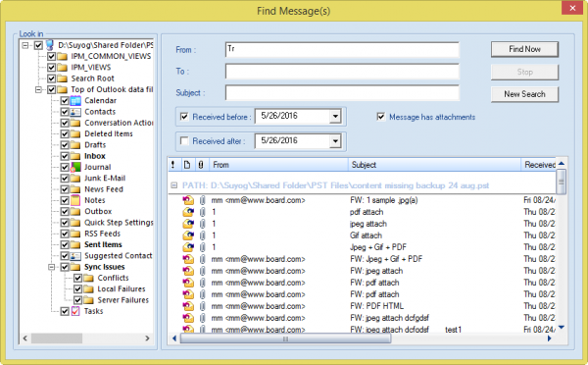The image size is (588, 365).
Task: Click the Suggested Contacts icon
Action: click(75, 256)
